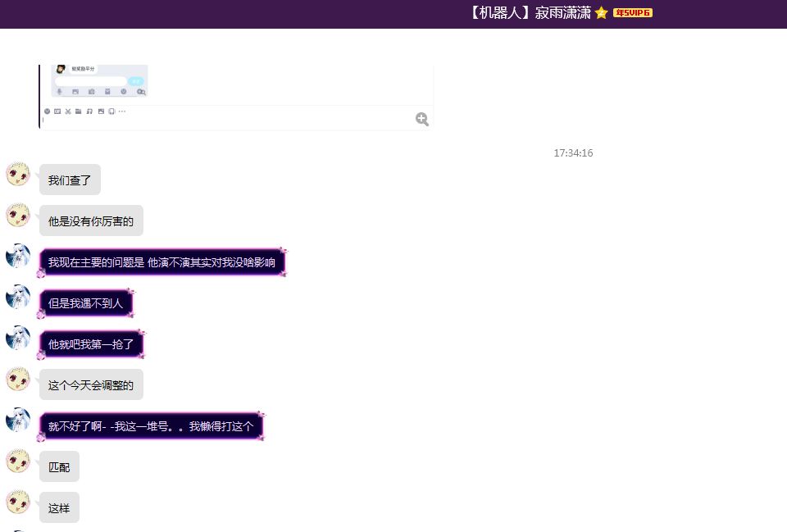Click the 17:34:16 timestamp

573,153
